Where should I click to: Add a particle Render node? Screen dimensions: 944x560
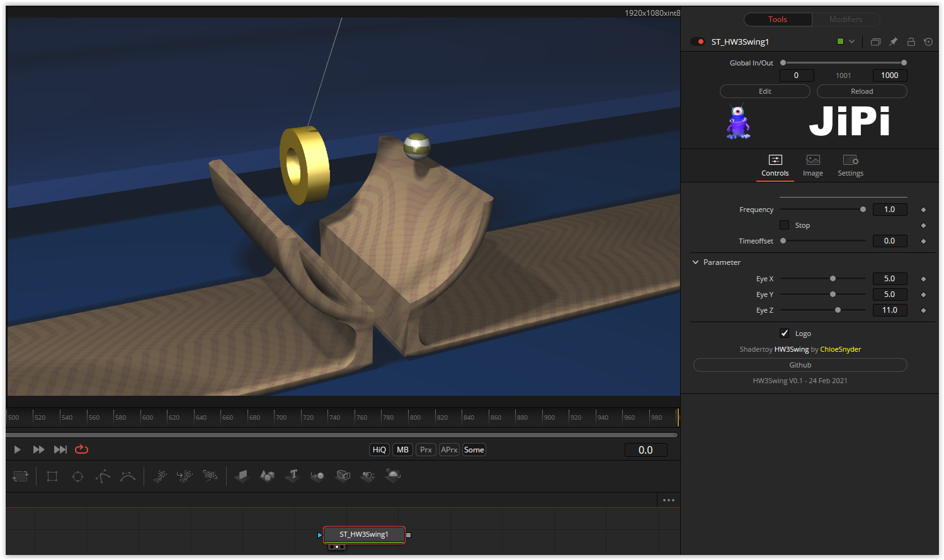click(210, 476)
